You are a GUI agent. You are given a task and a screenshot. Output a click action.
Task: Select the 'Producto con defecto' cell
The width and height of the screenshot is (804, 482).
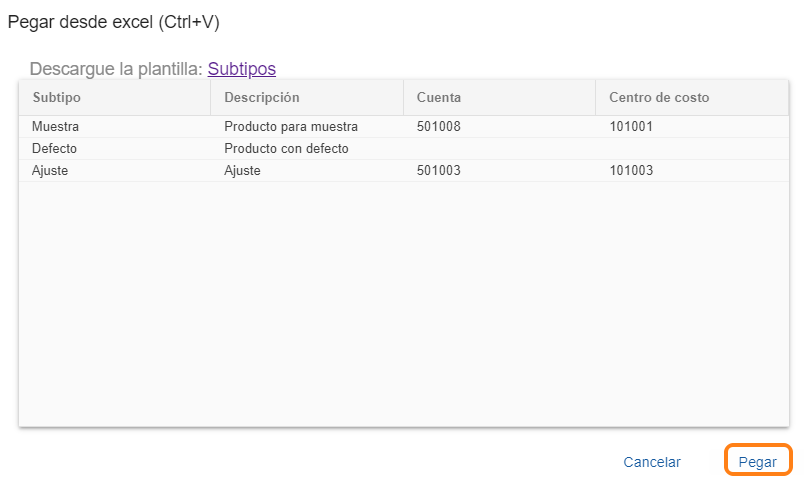click(x=286, y=149)
